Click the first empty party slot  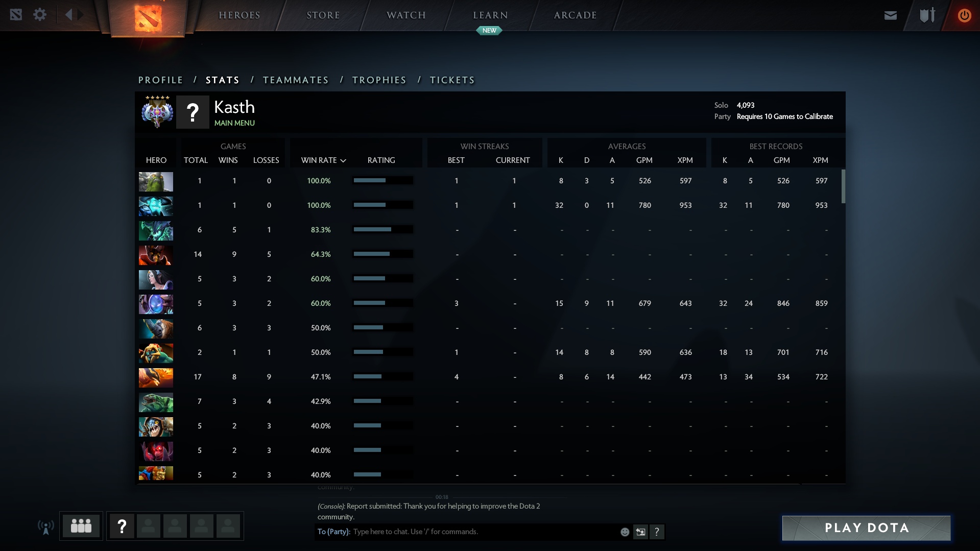click(149, 526)
